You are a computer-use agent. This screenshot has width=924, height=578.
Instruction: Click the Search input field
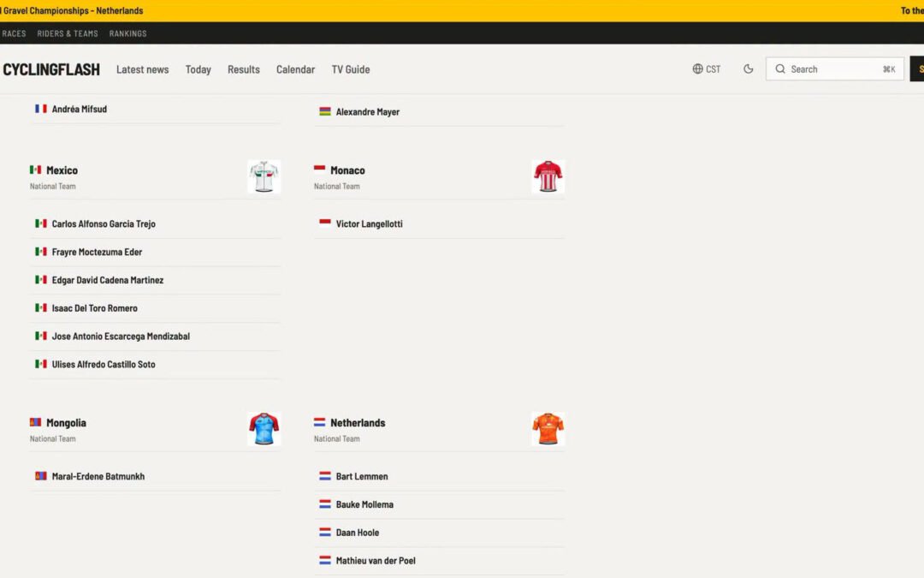834,69
